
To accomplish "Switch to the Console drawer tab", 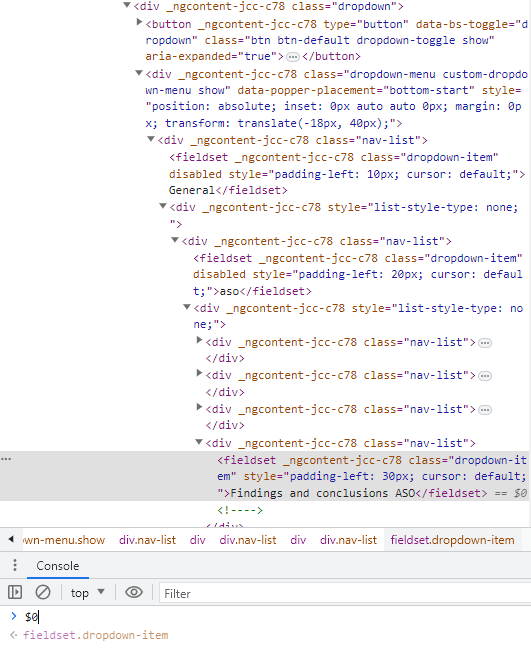I will [58, 566].
